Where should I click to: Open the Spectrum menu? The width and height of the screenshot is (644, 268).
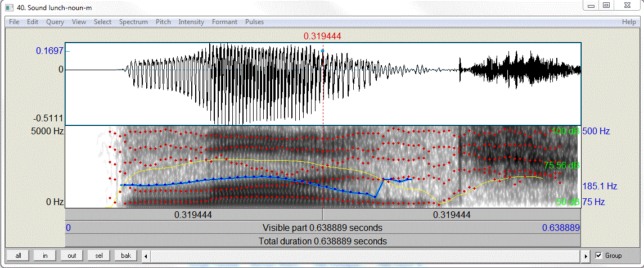pyautogui.click(x=133, y=22)
